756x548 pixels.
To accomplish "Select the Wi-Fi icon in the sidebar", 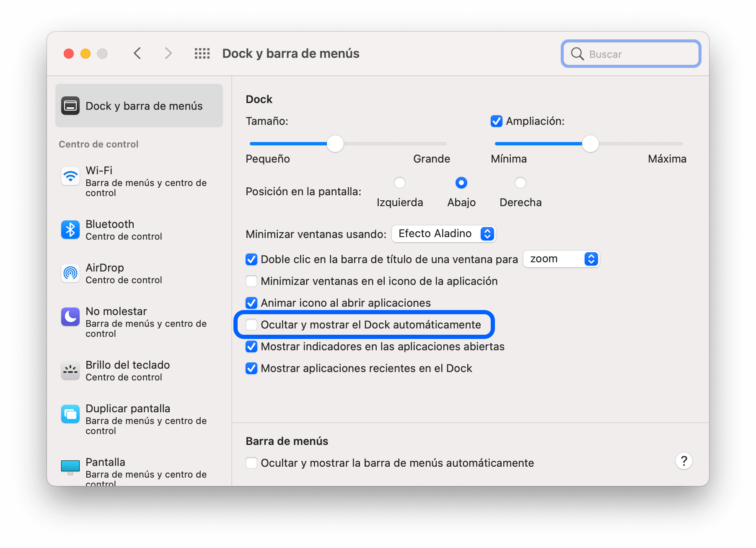I will tap(70, 176).
